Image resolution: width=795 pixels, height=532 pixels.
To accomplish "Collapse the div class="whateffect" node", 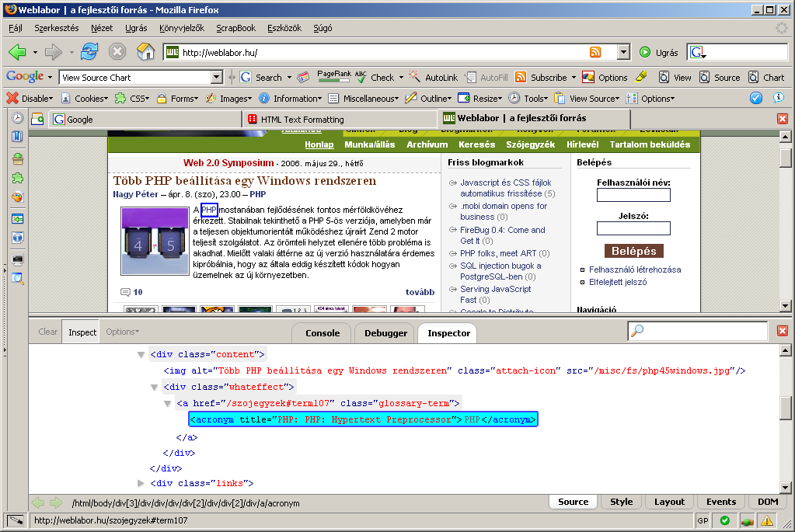I will [x=154, y=388].
